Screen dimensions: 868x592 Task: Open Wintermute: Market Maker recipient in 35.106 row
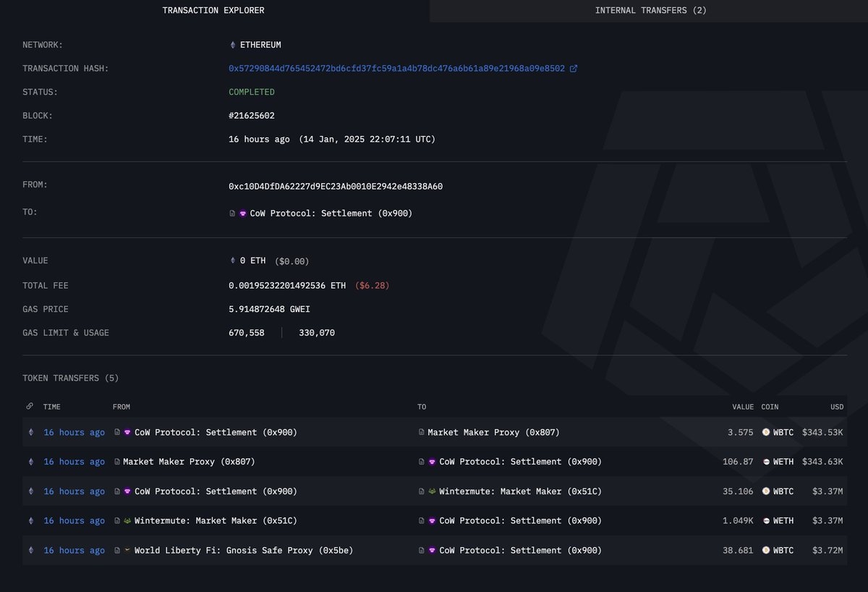coord(520,491)
